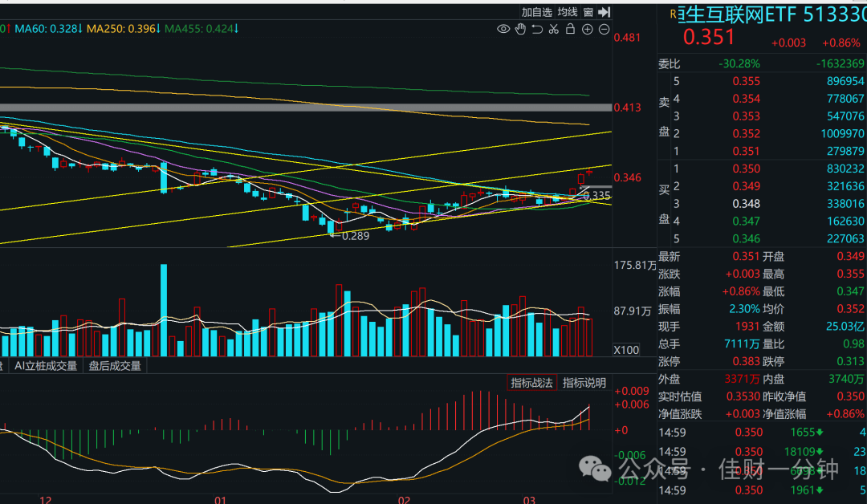
Task: Click the 02 month axis label
Action: pyautogui.click(x=404, y=499)
